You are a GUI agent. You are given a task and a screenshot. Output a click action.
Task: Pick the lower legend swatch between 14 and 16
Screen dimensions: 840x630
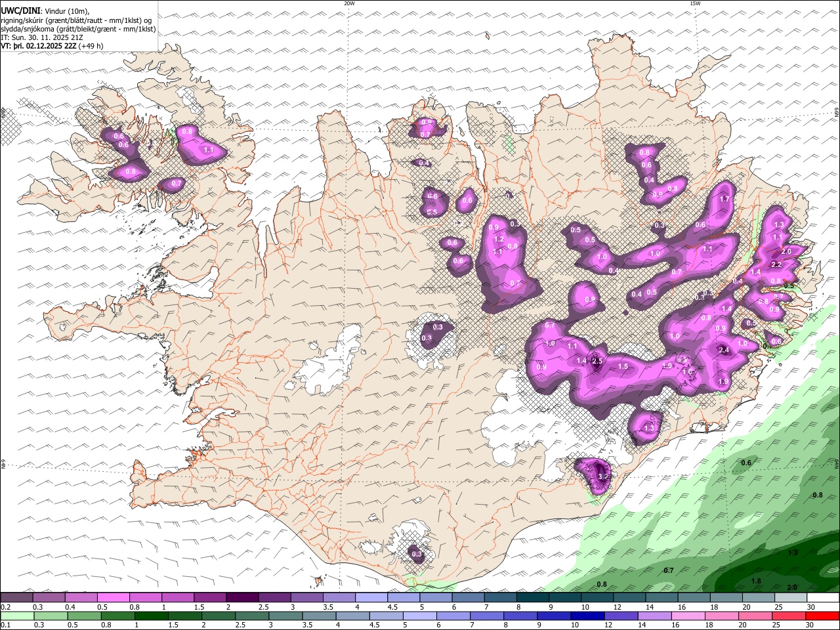click(654, 616)
